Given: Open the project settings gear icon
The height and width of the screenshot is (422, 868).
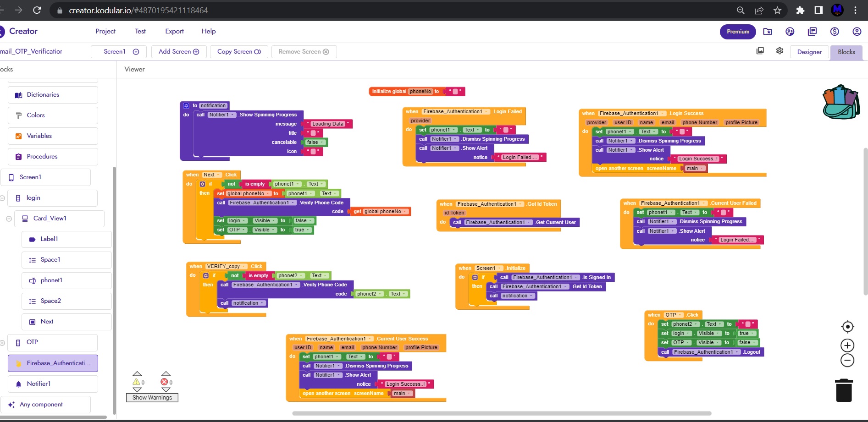Looking at the screenshot, I should pos(780,51).
